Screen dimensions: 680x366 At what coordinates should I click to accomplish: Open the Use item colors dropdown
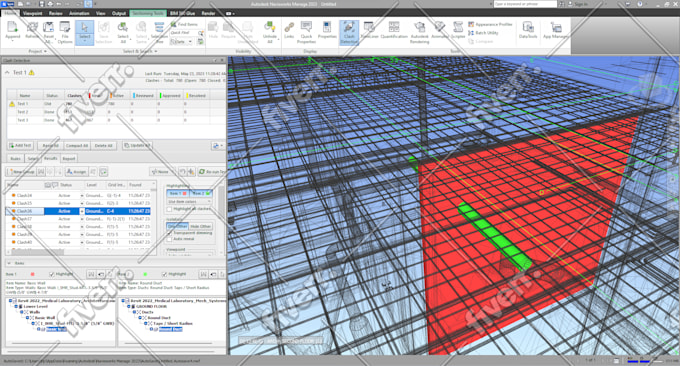click(x=189, y=202)
